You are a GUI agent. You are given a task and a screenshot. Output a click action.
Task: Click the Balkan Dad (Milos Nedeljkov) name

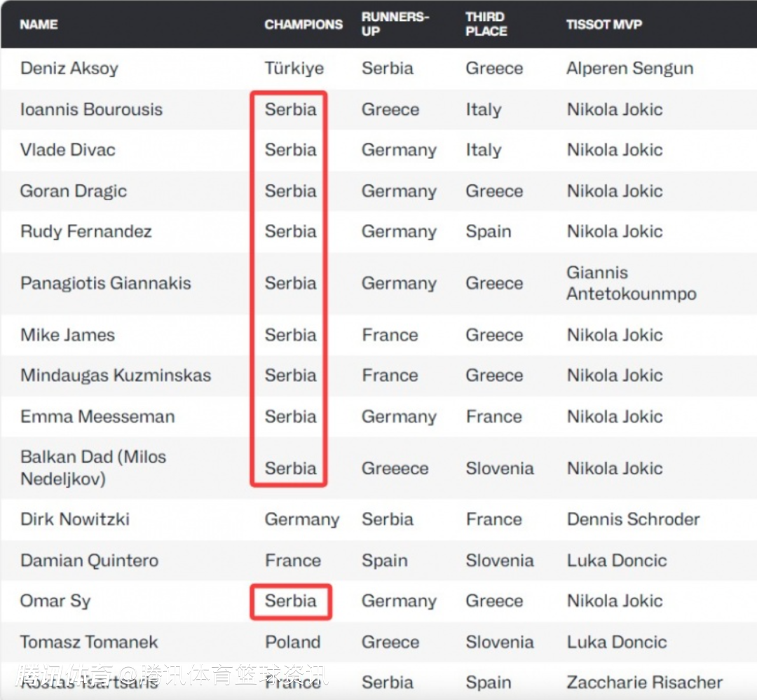(x=93, y=467)
